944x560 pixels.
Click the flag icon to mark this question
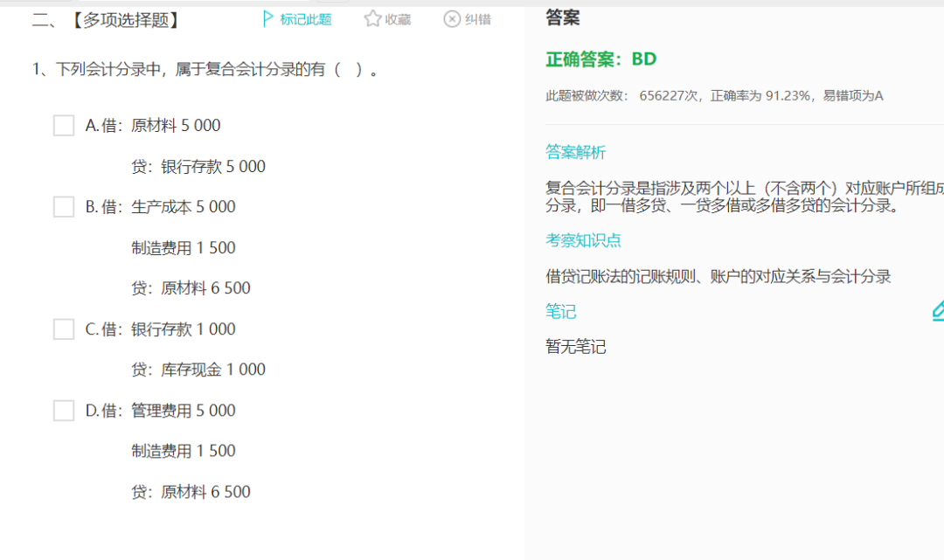tap(268, 19)
